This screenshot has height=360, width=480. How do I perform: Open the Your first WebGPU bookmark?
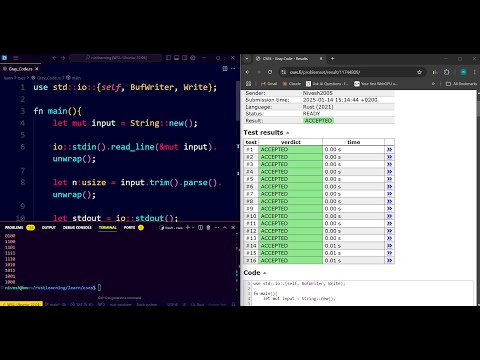(x=376, y=84)
